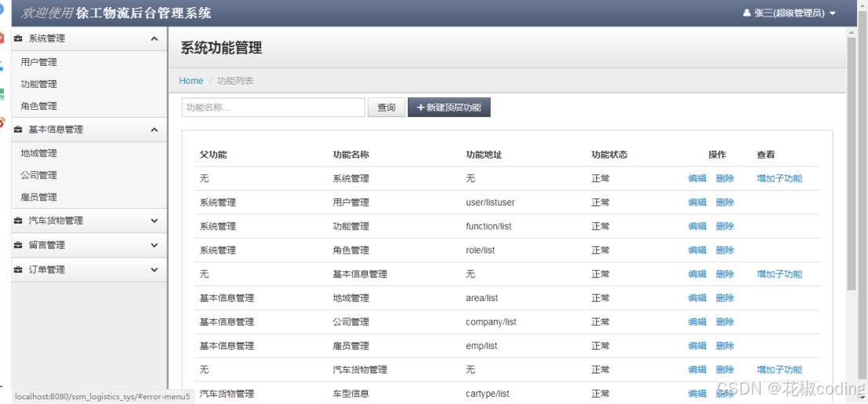Select the area/list address cell
The image size is (868, 404).
click(x=482, y=297)
